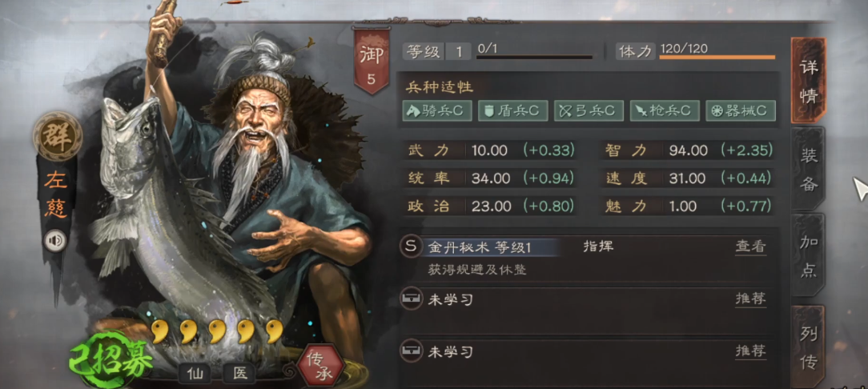Screen dimensions: 868x389
Task: Click the 医 trait tag button
Action: [x=239, y=374]
